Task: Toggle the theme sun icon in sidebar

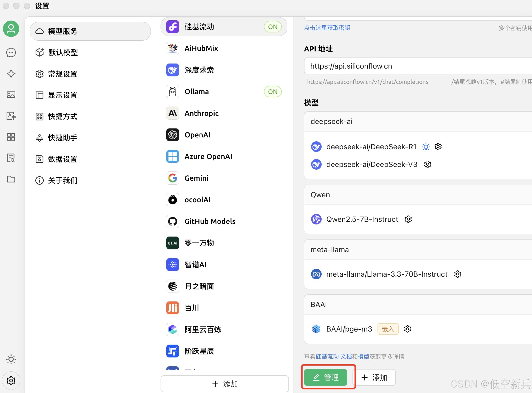Action: click(x=11, y=359)
